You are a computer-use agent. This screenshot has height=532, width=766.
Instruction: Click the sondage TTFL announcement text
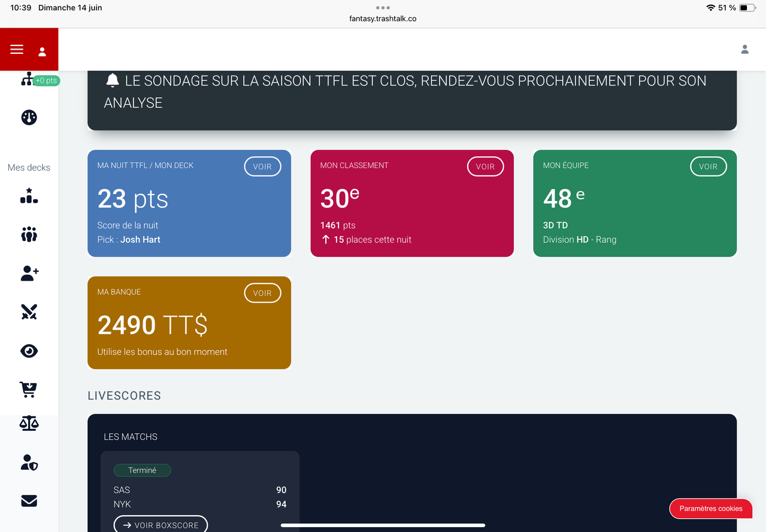[405, 92]
